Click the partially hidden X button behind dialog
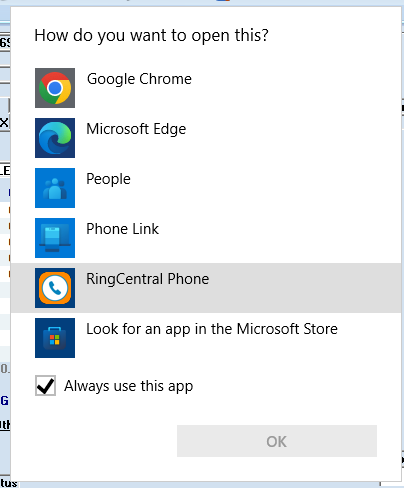 tap(4, 123)
